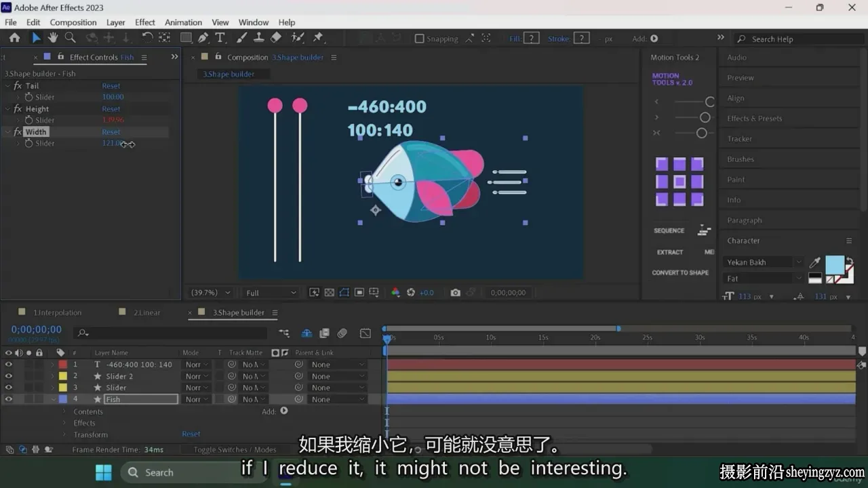The image size is (868, 488).
Task: Select the Zoom magnifier tool
Action: click(70, 38)
